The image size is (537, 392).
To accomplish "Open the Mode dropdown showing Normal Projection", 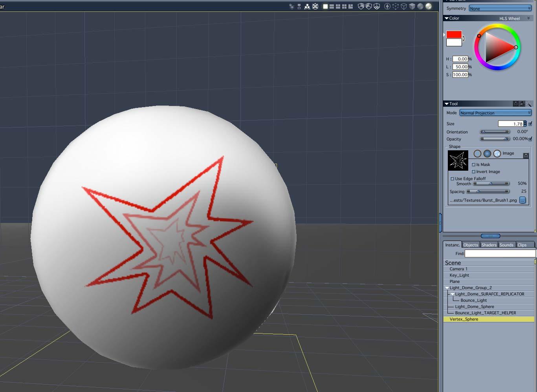I will pos(495,113).
